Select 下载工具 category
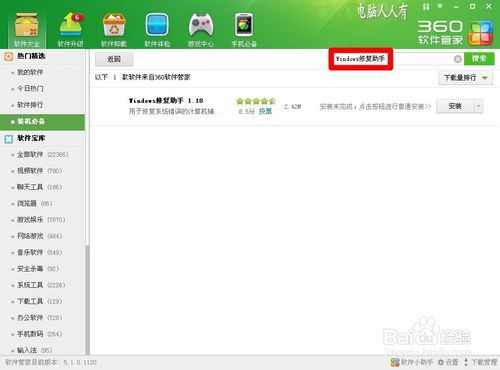This screenshot has width=500, height=370. point(39,301)
